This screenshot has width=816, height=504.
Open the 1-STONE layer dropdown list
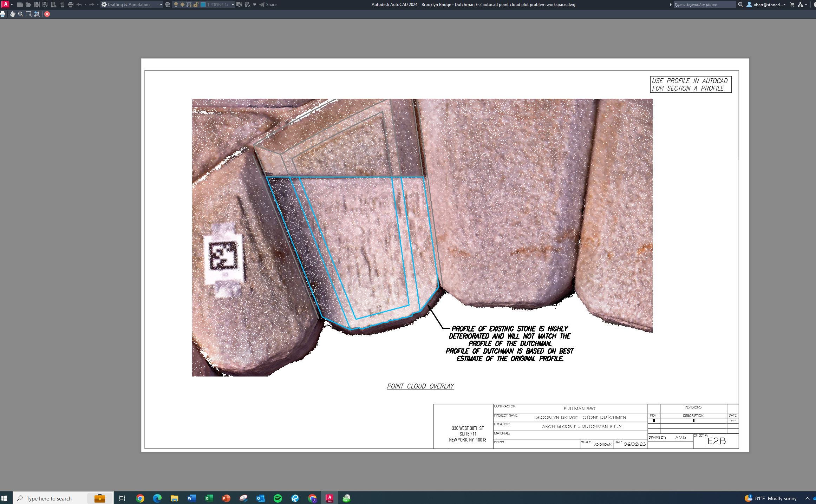233,5
